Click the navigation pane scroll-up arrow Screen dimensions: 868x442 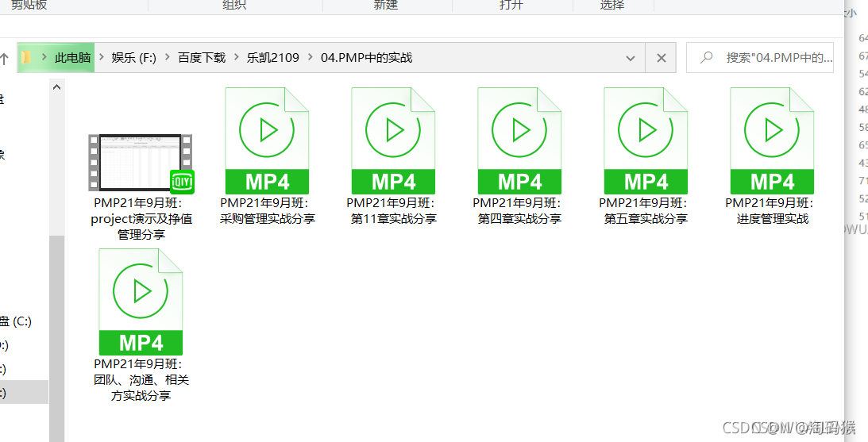click(x=56, y=87)
